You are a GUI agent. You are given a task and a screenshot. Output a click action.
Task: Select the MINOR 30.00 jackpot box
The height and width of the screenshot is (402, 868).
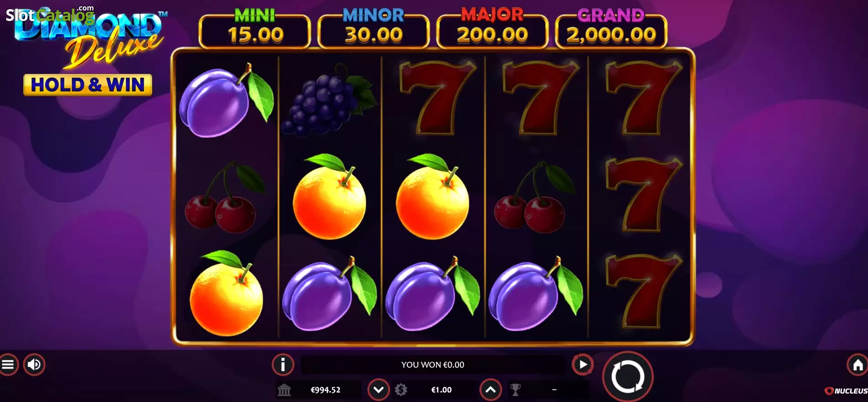point(374,29)
